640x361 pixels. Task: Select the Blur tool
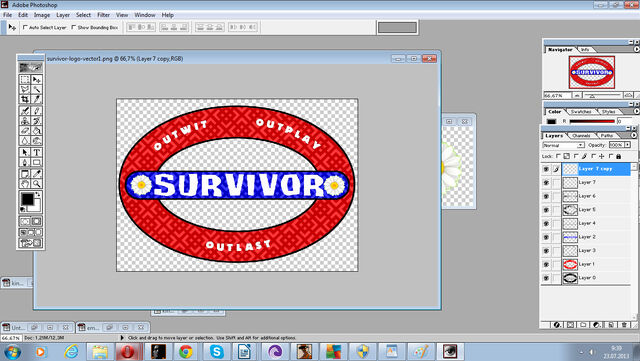click(x=25, y=141)
